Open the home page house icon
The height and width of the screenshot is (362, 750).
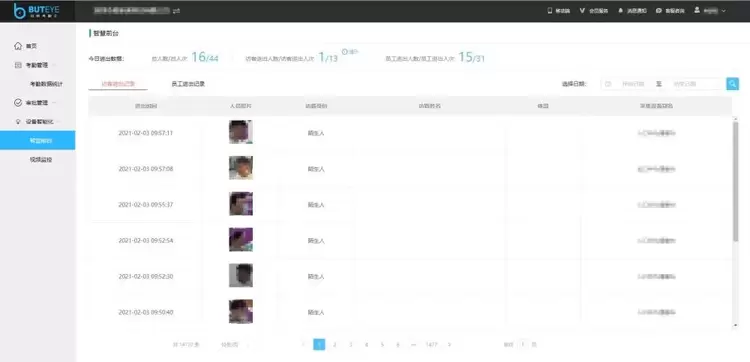click(18, 46)
